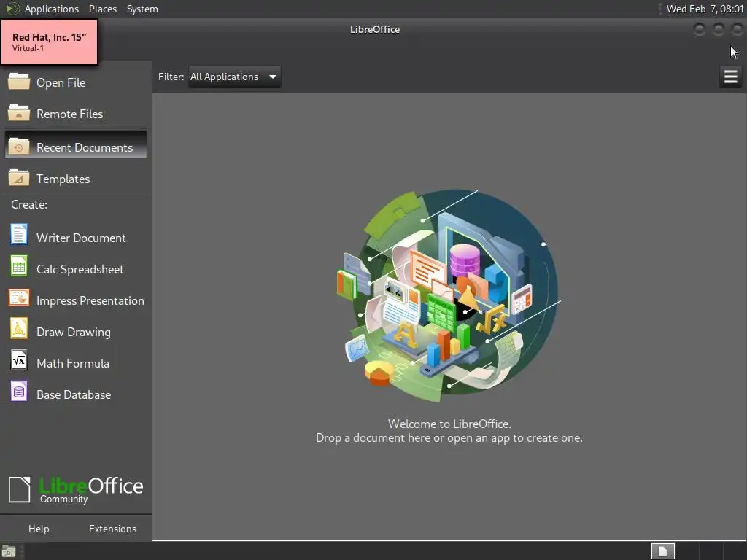Click the Extensions button
Viewport: 747px width, 560px height.
click(x=112, y=529)
